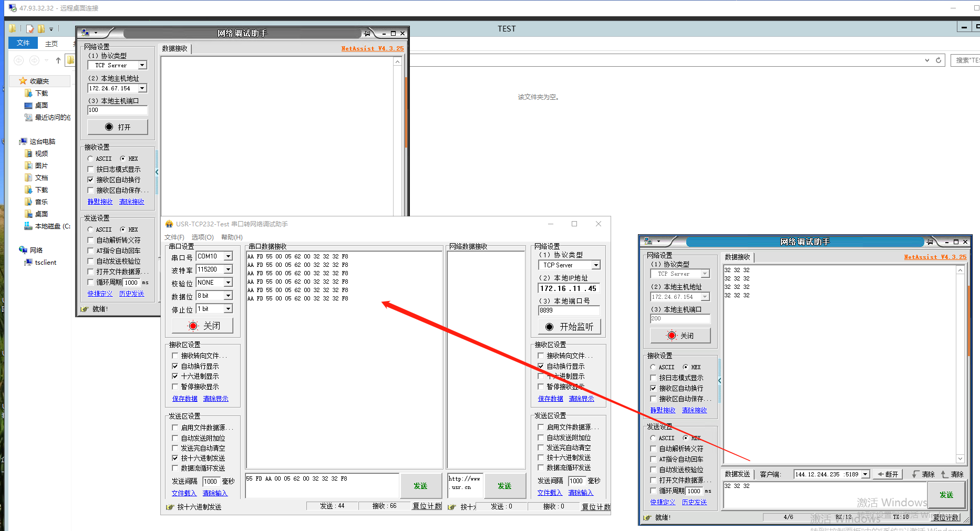Image resolution: width=980 pixels, height=531 pixels.
Task: Click the local port 8899 input field
Action: (x=569, y=310)
